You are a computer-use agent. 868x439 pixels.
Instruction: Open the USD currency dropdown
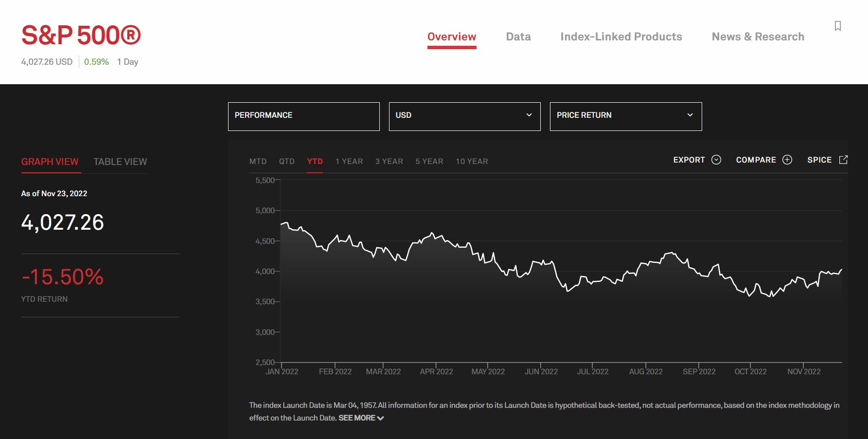pyautogui.click(x=464, y=116)
